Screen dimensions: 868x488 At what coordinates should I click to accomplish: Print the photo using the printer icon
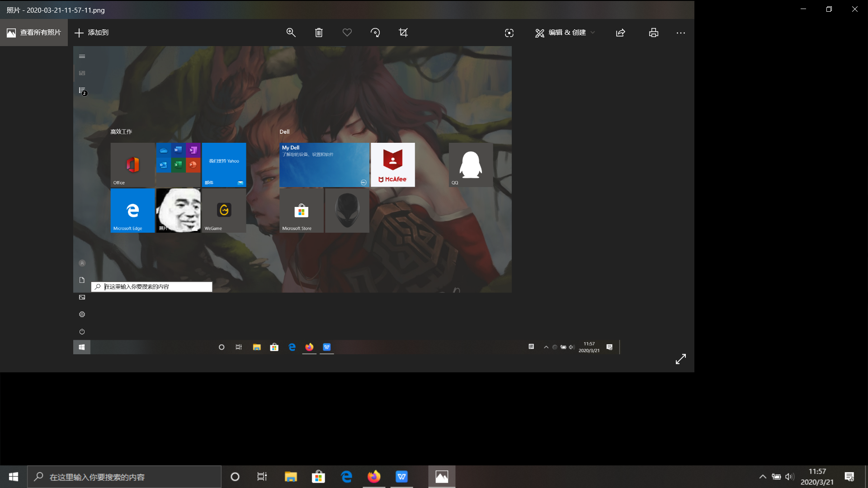(653, 33)
